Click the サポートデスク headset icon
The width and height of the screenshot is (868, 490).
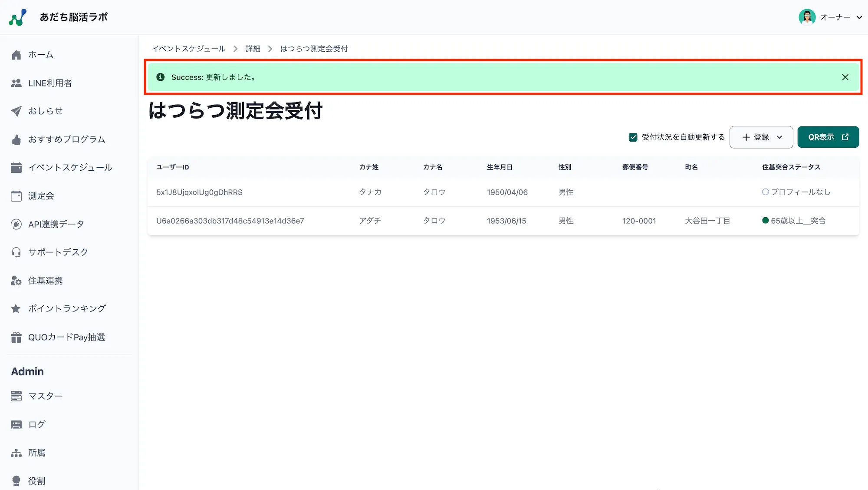click(x=16, y=252)
